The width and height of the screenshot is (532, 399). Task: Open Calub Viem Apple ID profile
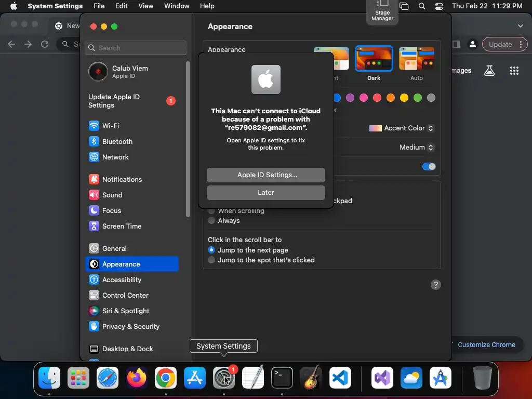(131, 72)
